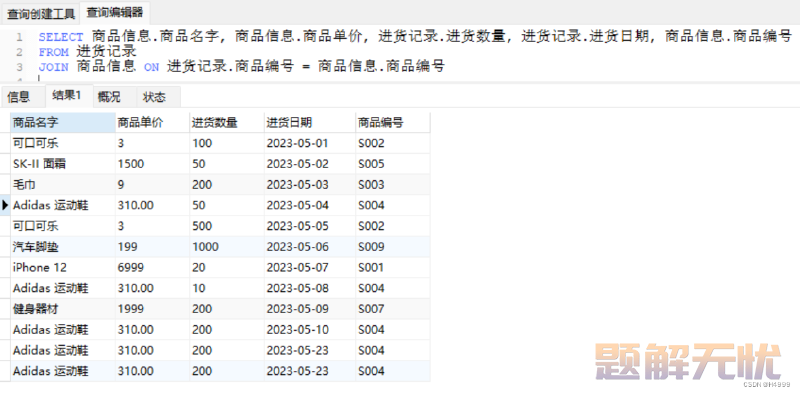Click the date cell 2023-05-02
Screen dimensions: 800x393
[x=310, y=164]
